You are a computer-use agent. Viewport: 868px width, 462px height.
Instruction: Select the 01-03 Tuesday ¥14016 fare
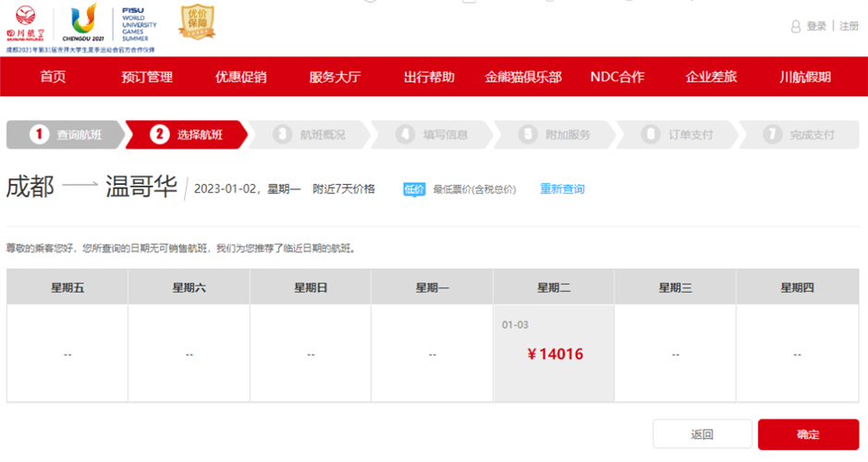tap(554, 354)
